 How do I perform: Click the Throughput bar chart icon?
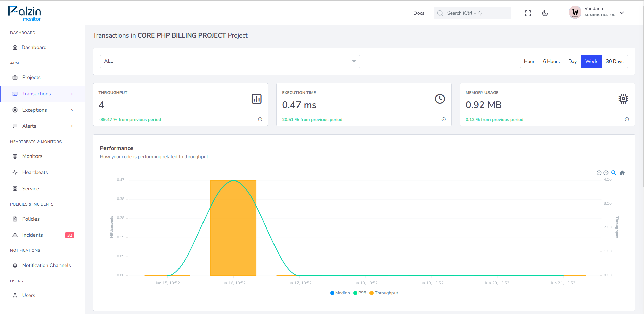(257, 99)
